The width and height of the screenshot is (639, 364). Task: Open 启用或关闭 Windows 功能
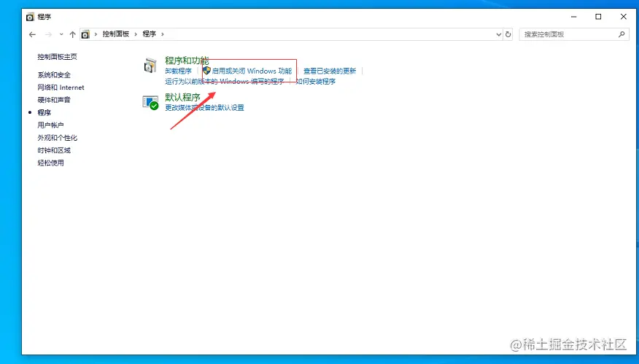point(252,71)
